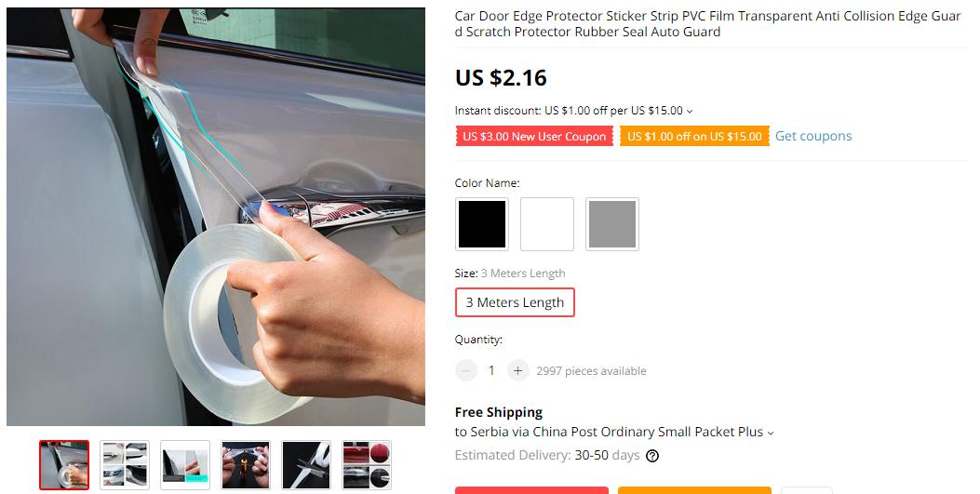This screenshot has width=980, height=494.
Task: Open the Get coupons link
Action: point(813,136)
